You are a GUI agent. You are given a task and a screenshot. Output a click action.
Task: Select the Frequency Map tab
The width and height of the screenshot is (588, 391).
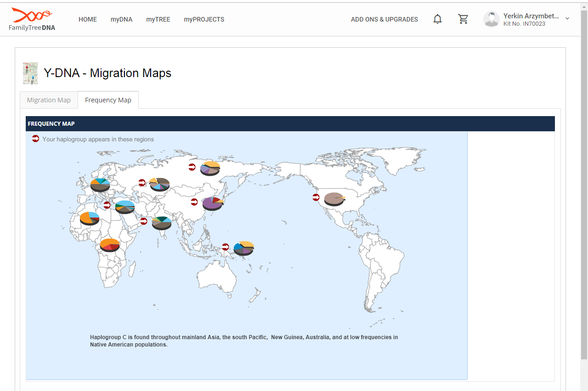pos(108,100)
